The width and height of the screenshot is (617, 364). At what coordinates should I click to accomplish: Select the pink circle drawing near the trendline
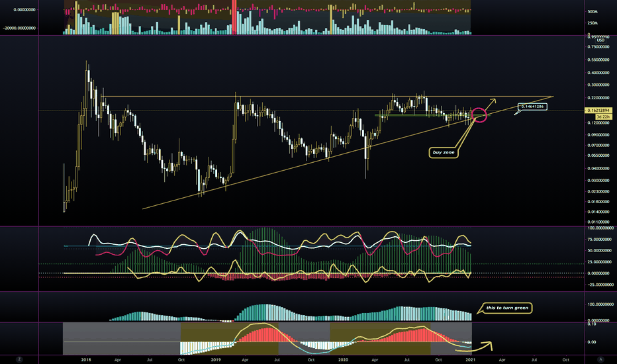click(479, 115)
